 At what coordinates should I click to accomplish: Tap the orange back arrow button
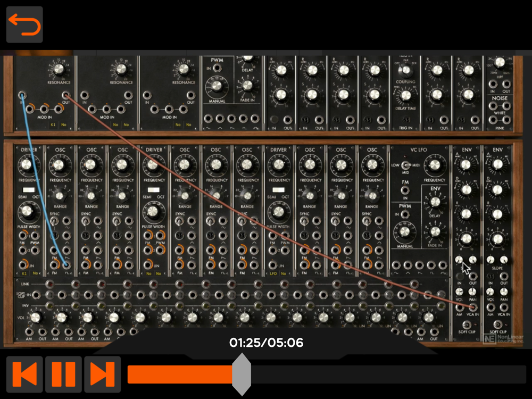[x=24, y=24]
